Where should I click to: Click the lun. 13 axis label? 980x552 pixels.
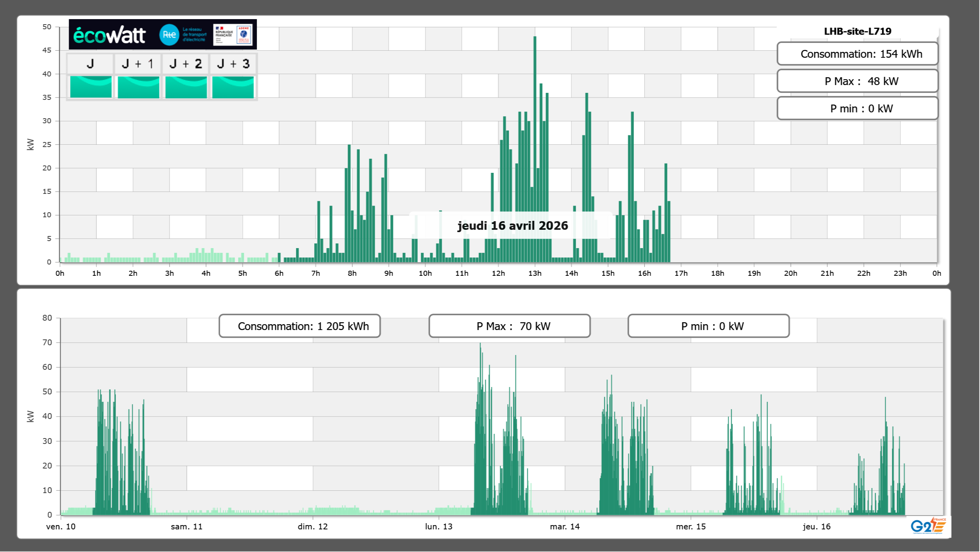click(x=439, y=527)
